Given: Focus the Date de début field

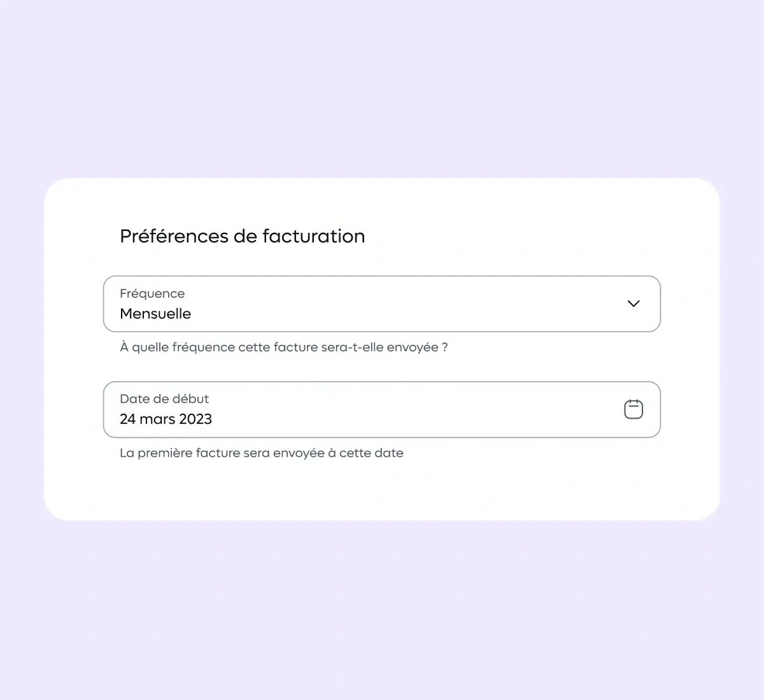Looking at the screenshot, I should (x=382, y=409).
